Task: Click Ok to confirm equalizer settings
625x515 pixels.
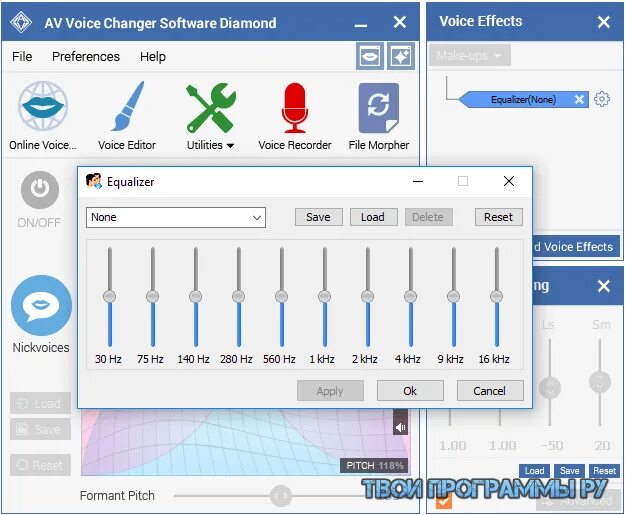Action: tap(410, 391)
